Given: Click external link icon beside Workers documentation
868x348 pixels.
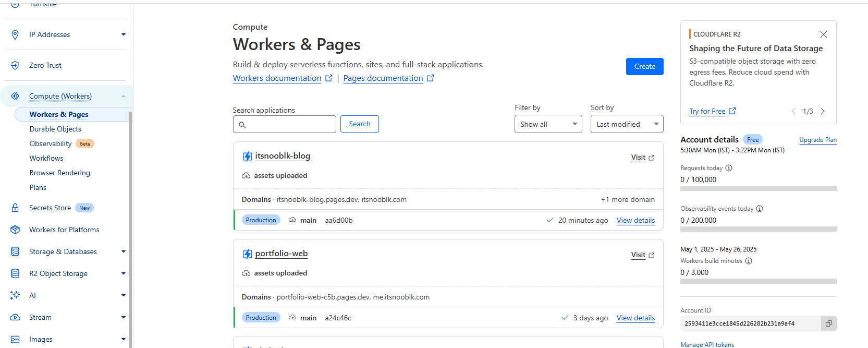Looking at the screenshot, I should click(x=329, y=78).
